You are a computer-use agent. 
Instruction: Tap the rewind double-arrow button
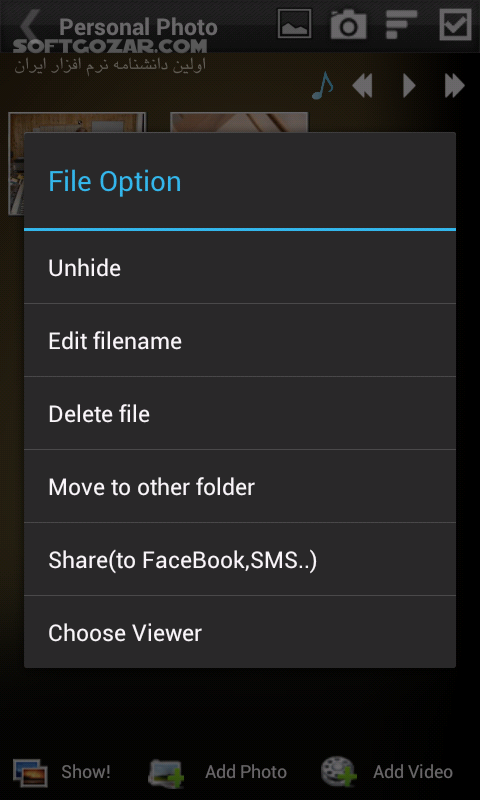(362, 86)
